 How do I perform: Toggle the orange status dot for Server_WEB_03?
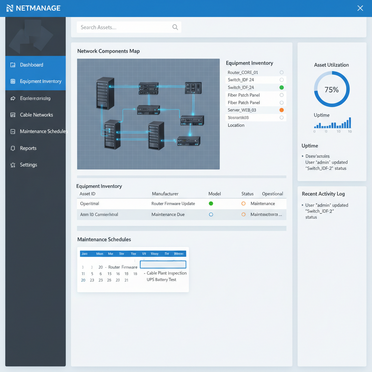point(282,110)
